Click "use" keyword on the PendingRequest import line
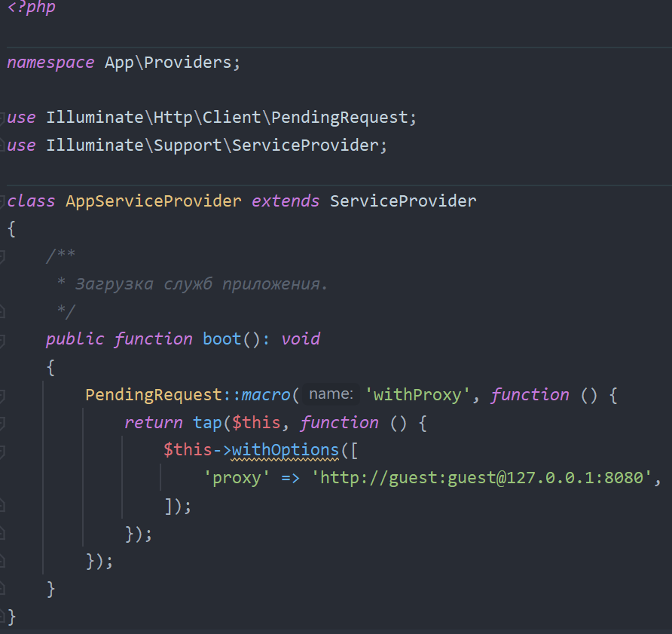Image resolution: width=672 pixels, height=634 pixels. tap(21, 118)
